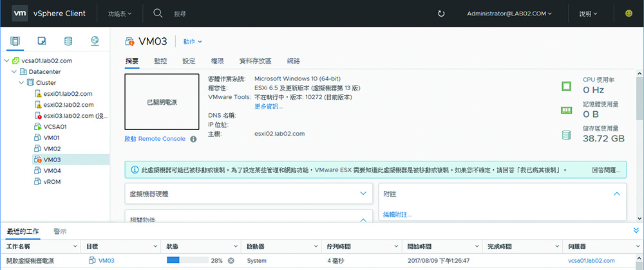
Task: Open the 功能表 menu dropdown
Action: coord(120,14)
